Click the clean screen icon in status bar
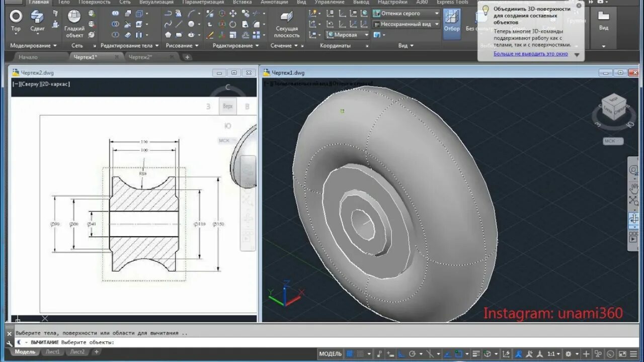The width and height of the screenshot is (644, 362). tap(622, 354)
